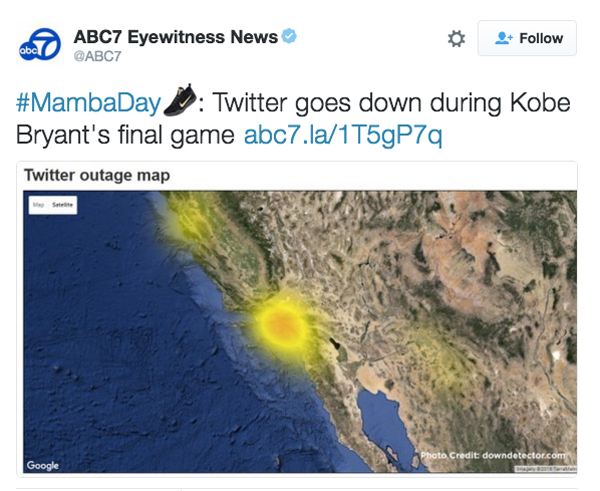Click the person-plus icon in Follow button
This screenshot has width=600, height=491.
pos(503,38)
